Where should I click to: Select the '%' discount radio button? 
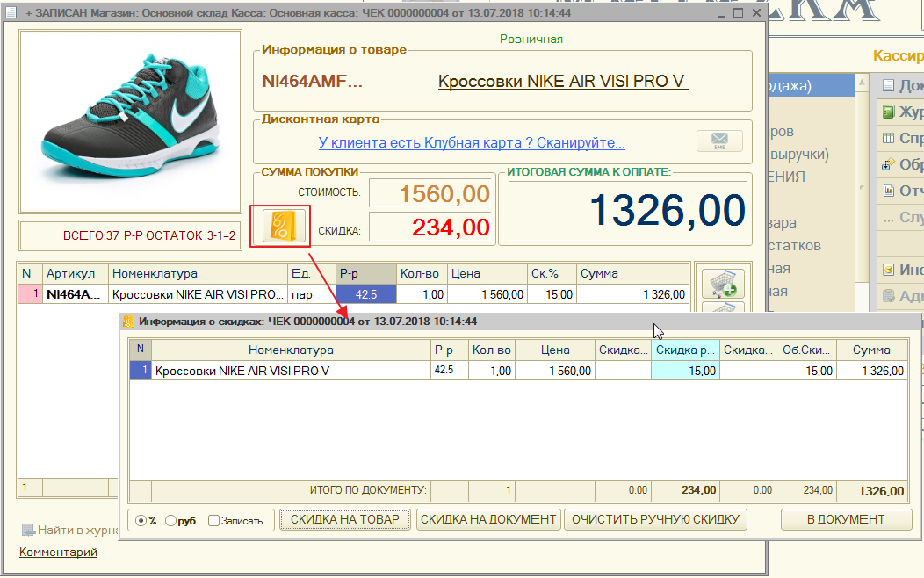click(x=141, y=521)
